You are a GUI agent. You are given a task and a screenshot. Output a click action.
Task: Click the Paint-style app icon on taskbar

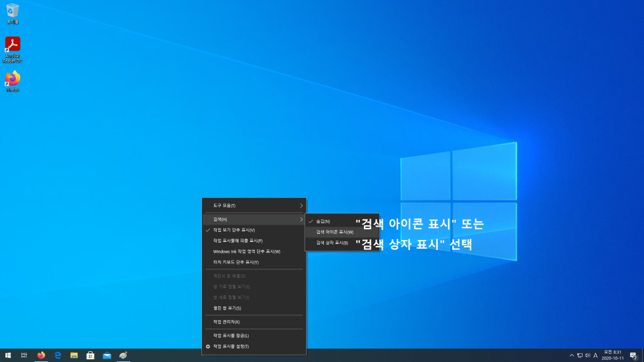pyautogui.click(x=123, y=355)
